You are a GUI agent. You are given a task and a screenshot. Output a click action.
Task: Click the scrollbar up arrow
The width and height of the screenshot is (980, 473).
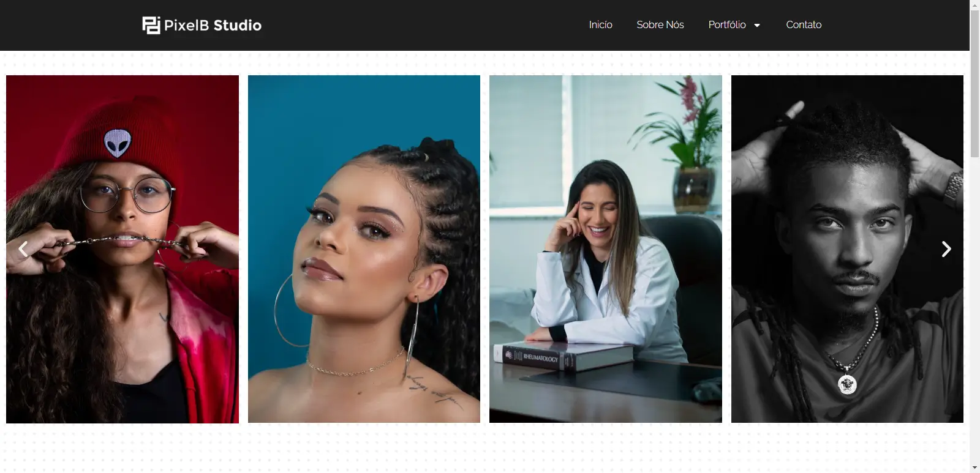point(974,5)
